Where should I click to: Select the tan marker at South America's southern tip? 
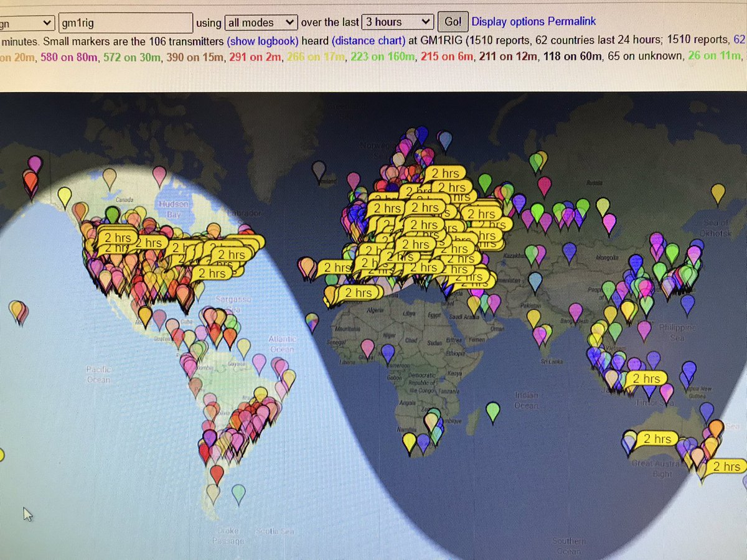214,493
